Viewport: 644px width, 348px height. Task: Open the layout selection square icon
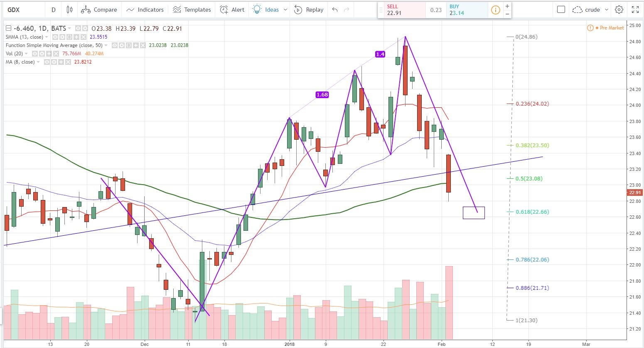point(561,10)
